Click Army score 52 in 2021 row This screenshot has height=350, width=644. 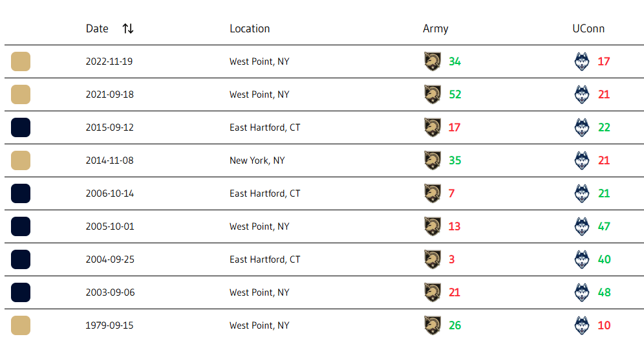(455, 94)
